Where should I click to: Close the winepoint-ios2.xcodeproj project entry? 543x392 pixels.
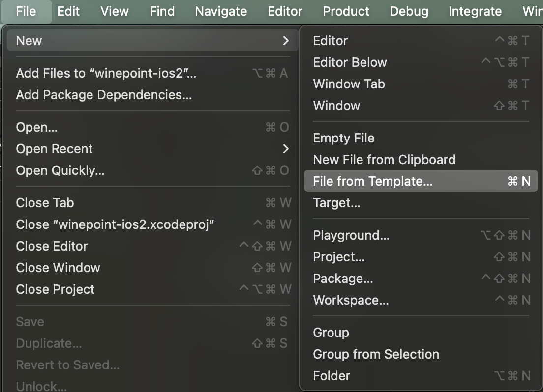(x=115, y=224)
